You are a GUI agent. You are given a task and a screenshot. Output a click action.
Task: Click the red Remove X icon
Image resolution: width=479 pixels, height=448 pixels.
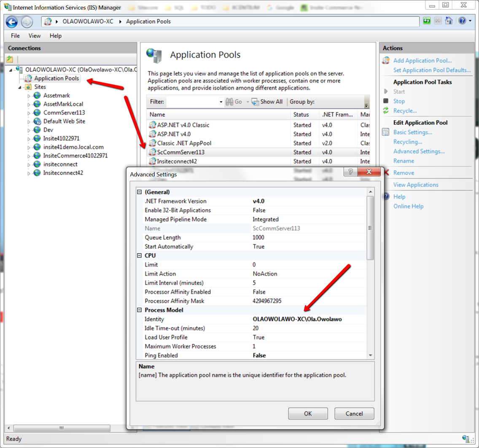[386, 172]
